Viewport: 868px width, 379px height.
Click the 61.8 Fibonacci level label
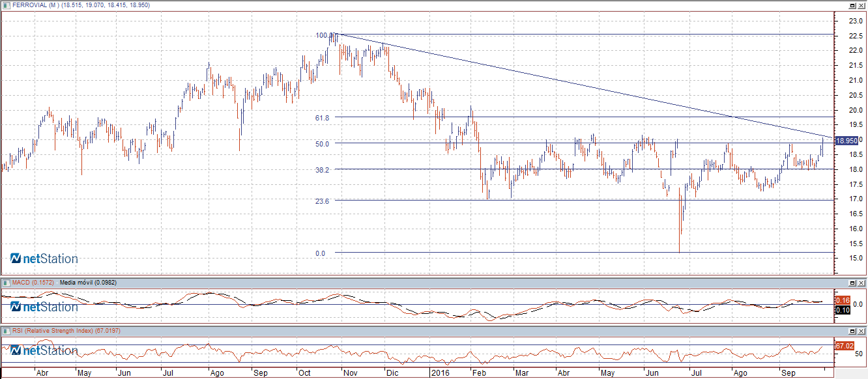click(323, 117)
